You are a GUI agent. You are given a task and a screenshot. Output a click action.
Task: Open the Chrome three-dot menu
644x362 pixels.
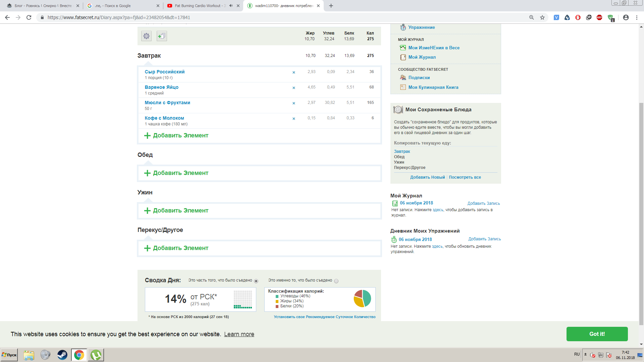pos(637,17)
